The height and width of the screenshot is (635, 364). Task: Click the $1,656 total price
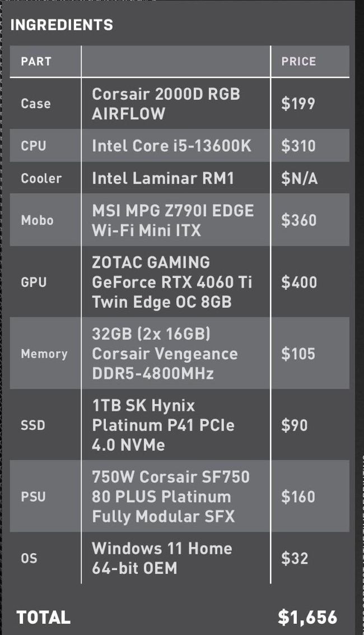coord(307,617)
